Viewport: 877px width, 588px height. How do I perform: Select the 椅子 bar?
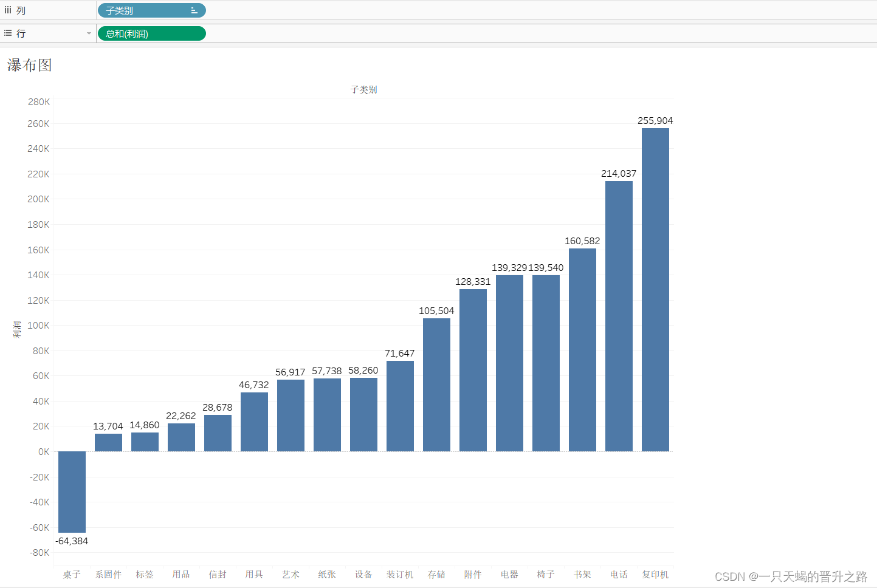point(546,363)
